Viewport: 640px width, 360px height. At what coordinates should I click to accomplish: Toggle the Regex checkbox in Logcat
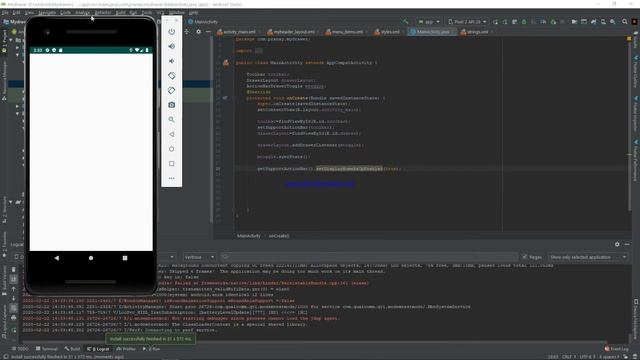tap(524, 257)
